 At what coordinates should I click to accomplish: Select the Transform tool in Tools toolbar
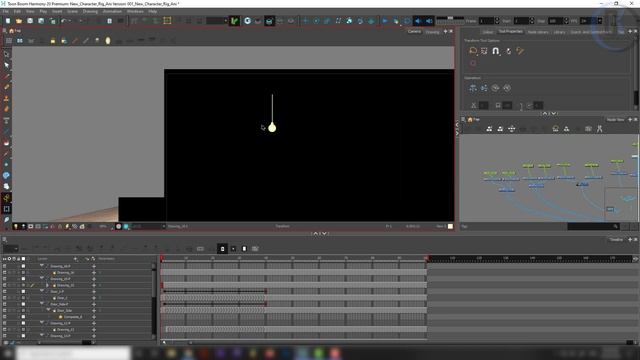[7, 54]
